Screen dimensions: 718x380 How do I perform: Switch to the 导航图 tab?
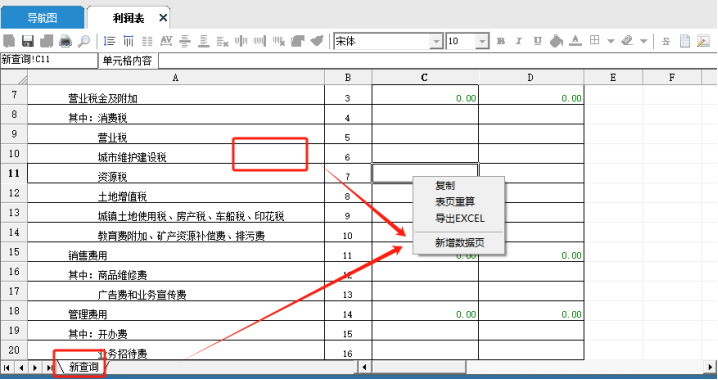42,18
